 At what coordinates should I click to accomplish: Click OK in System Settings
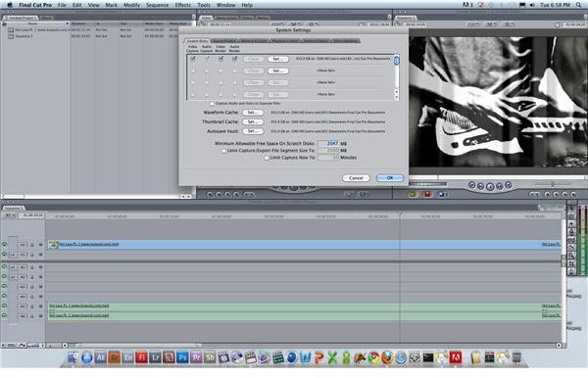tap(390, 178)
